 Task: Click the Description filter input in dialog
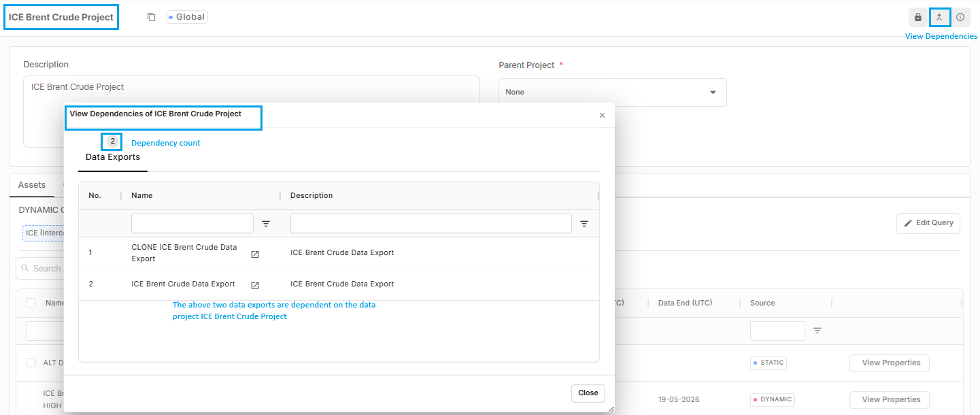[x=430, y=223]
